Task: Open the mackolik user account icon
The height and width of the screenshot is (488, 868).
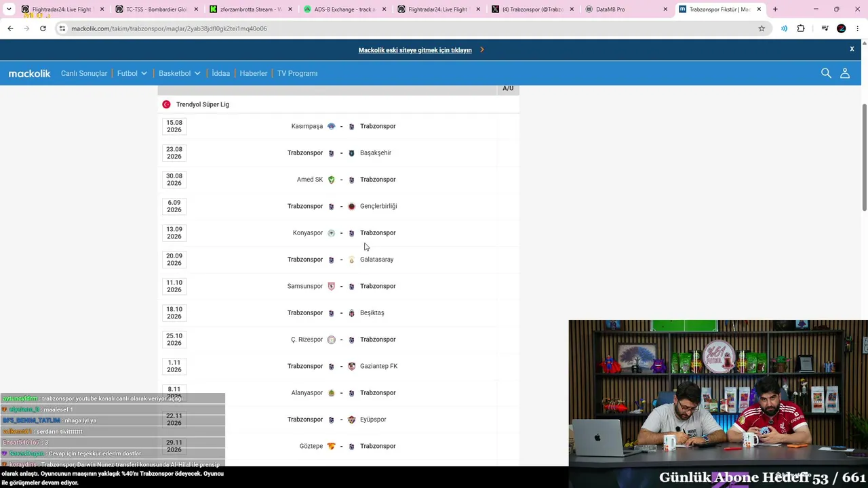Action: [845, 73]
